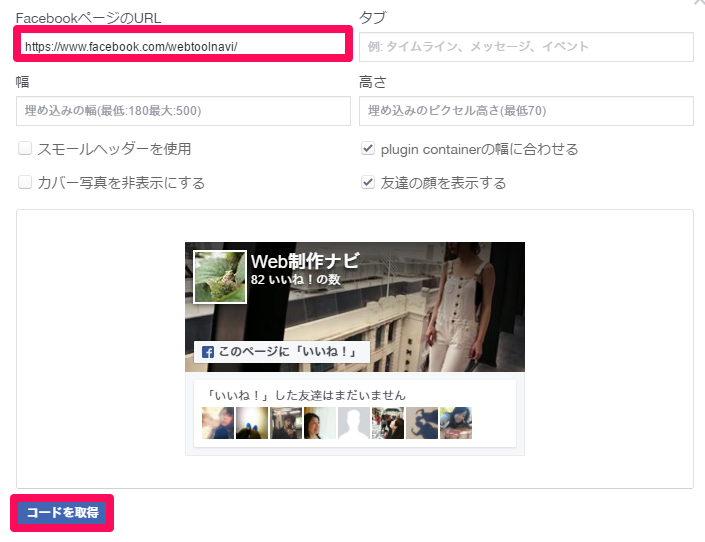Click the 82 いいね！の数 text
This screenshot has width=705, height=542.
click(295, 280)
